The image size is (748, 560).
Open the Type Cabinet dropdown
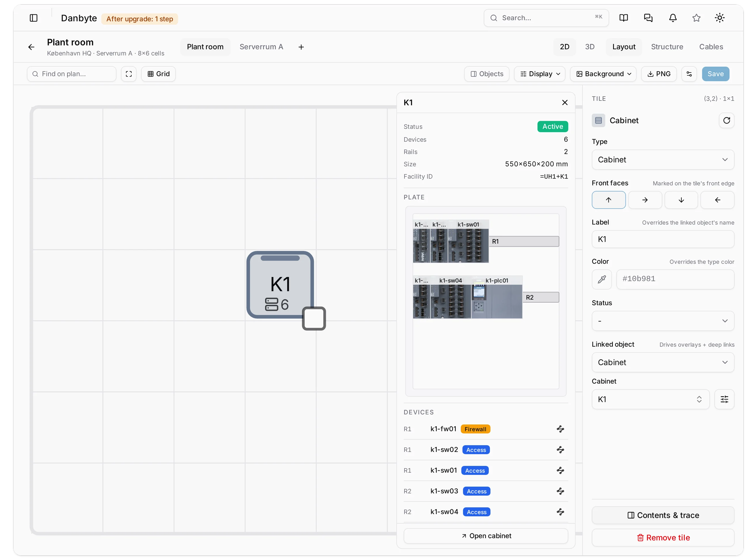tap(663, 160)
